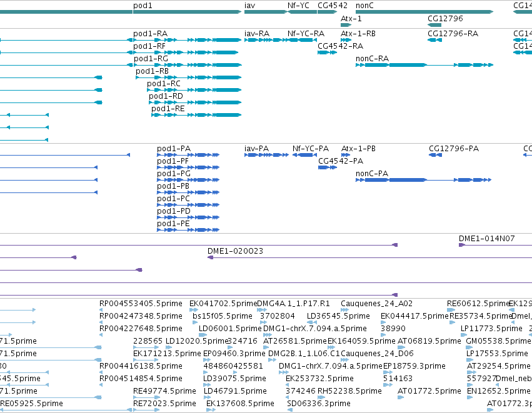Screen dimensions: 532x413
Task: Click transcript pod1-RC label
Action: click(164, 84)
